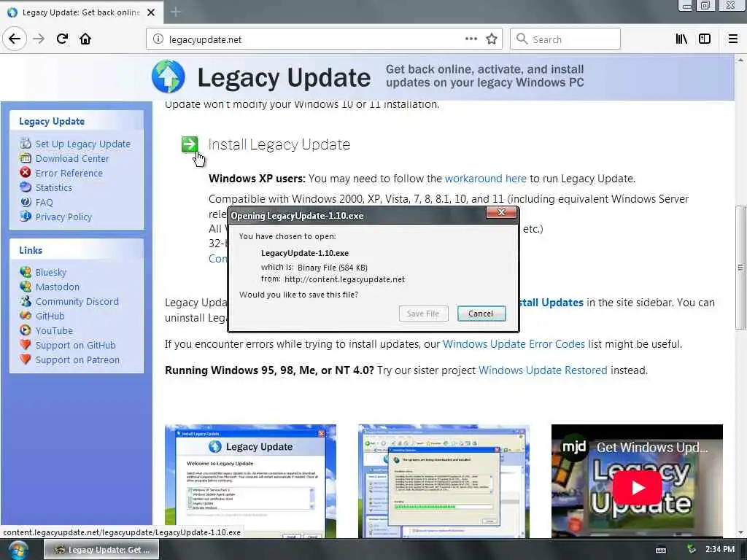Viewport: 747px width, 560px height.
Task: Open the Statistics link
Action: click(x=54, y=187)
